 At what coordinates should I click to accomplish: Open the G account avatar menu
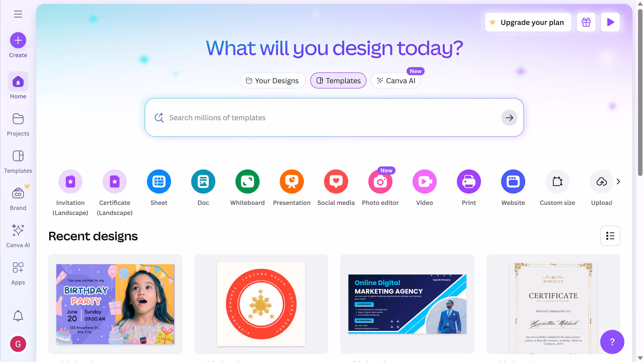pyautogui.click(x=18, y=344)
